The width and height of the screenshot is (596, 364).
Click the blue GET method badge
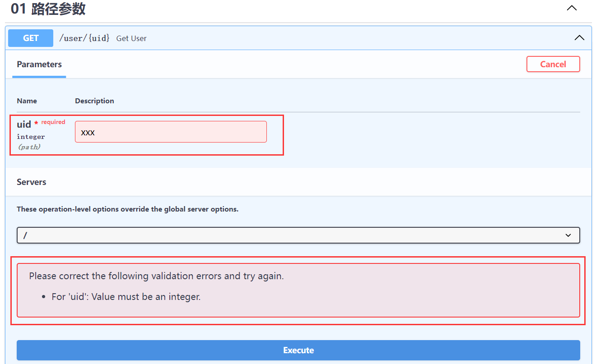click(x=31, y=38)
